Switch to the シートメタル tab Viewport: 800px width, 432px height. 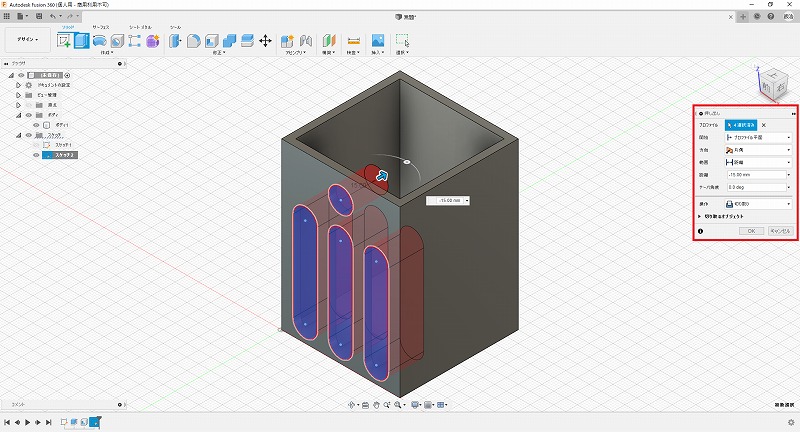pyautogui.click(x=140, y=27)
